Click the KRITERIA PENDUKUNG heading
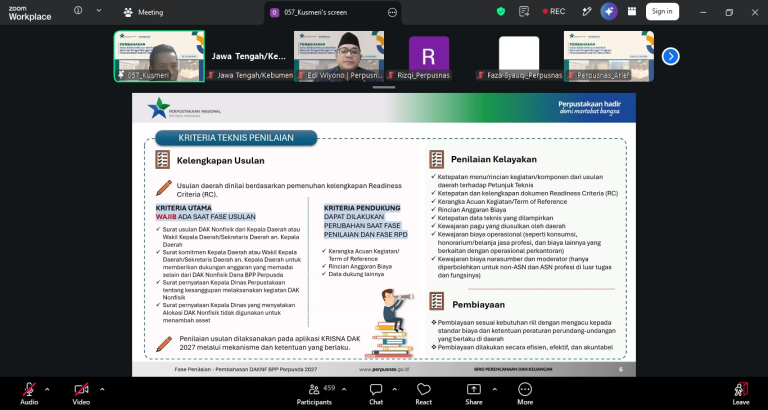The height and width of the screenshot is (410, 768). [362, 208]
